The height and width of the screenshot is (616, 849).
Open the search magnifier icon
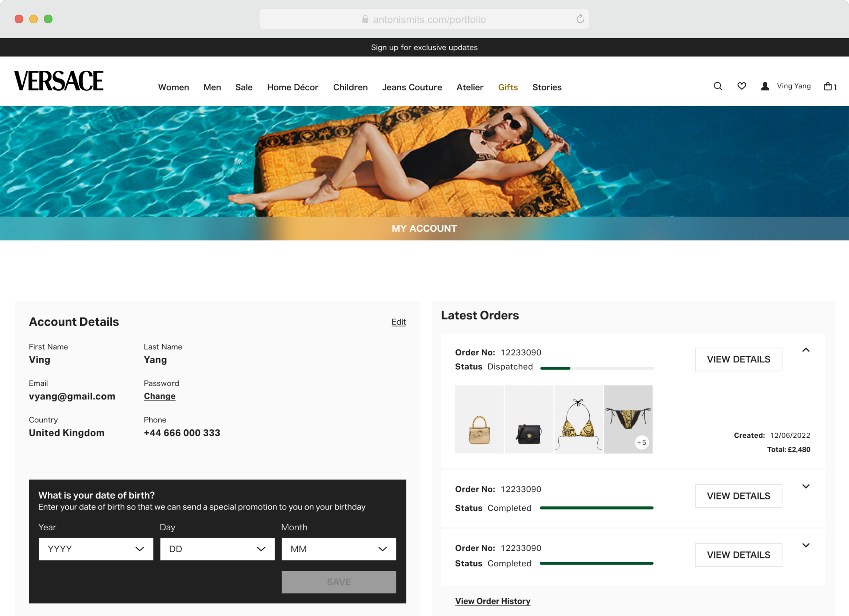click(x=718, y=86)
